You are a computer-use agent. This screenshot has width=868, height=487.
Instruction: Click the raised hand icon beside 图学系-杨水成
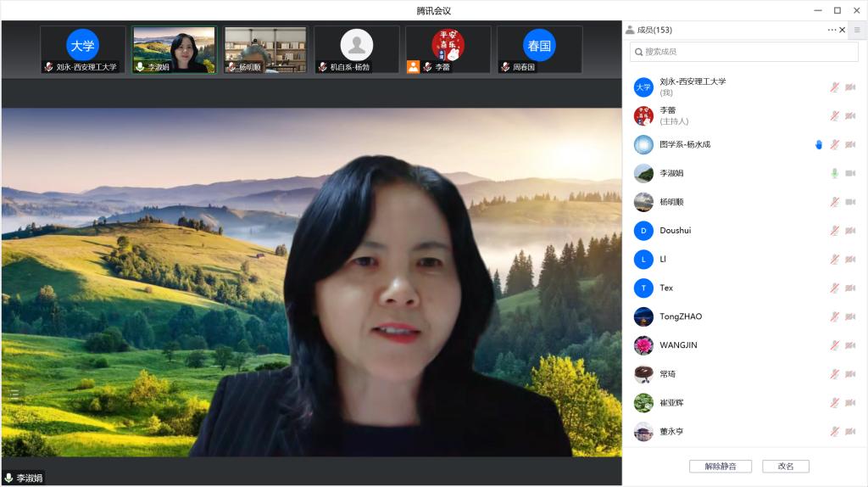tap(819, 144)
